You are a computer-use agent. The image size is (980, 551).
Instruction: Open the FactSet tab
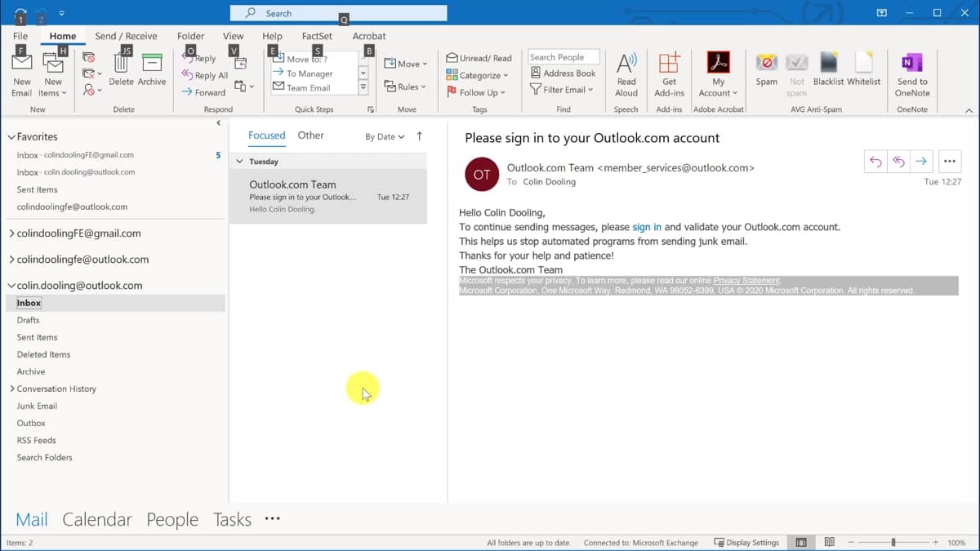[317, 36]
